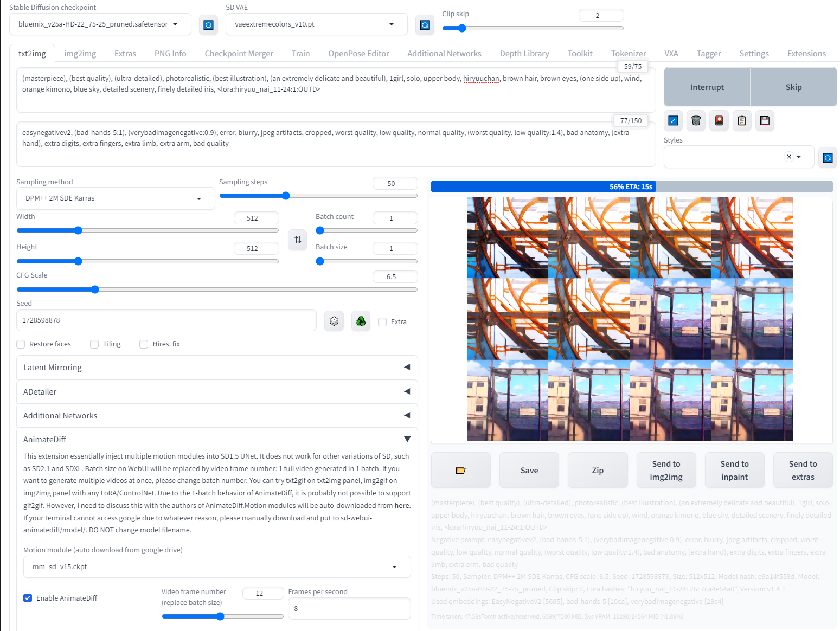The image size is (840, 631).
Task: Check the Restore faces option
Action: tap(20, 344)
